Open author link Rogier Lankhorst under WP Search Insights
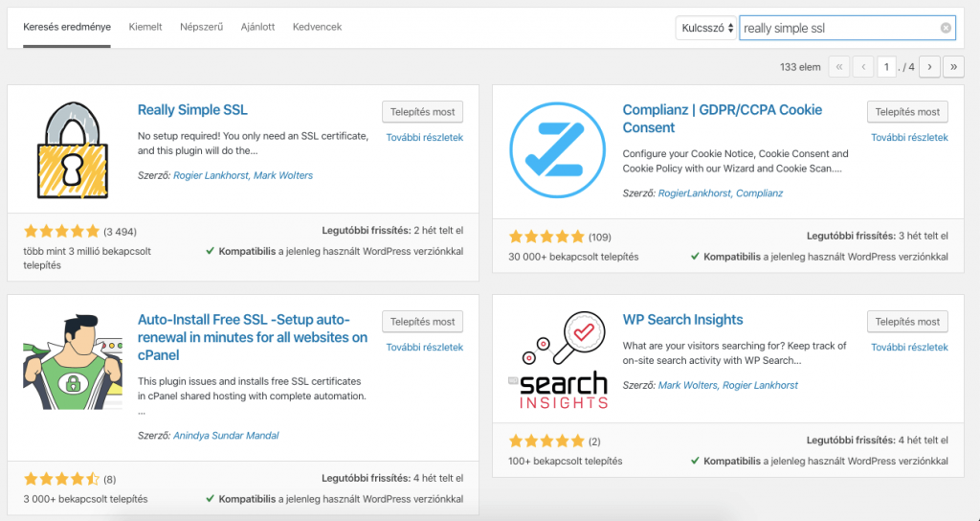Viewport: 980px width, 521px height. click(760, 385)
